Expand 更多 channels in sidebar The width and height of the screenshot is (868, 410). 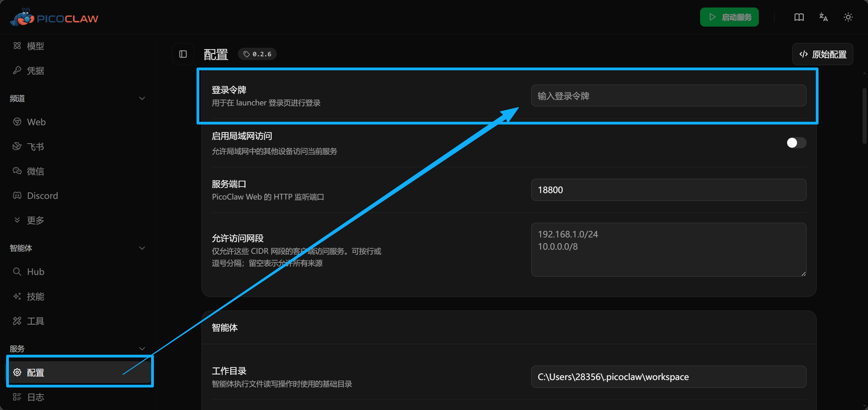pyautogui.click(x=35, y=220)
